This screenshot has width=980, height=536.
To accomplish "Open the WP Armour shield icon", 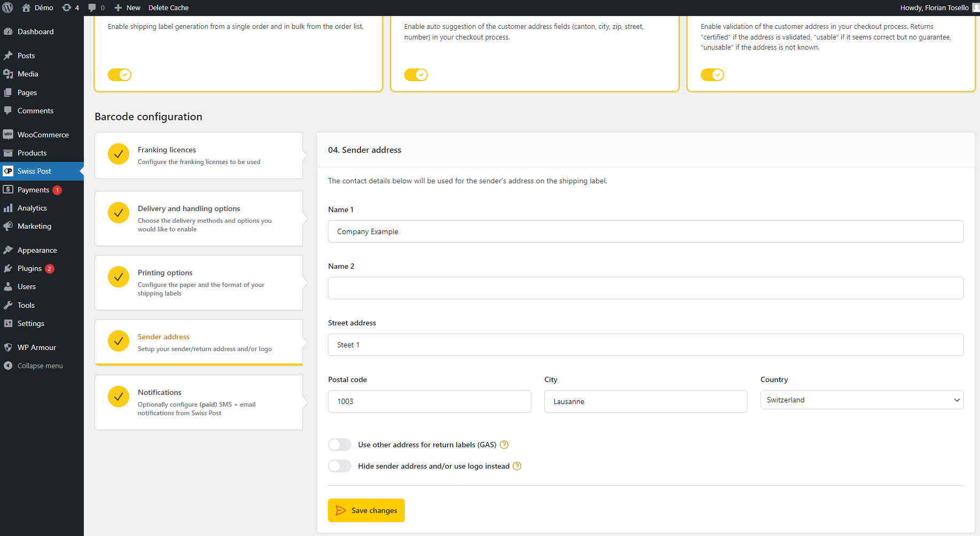I will coord(9,347).
